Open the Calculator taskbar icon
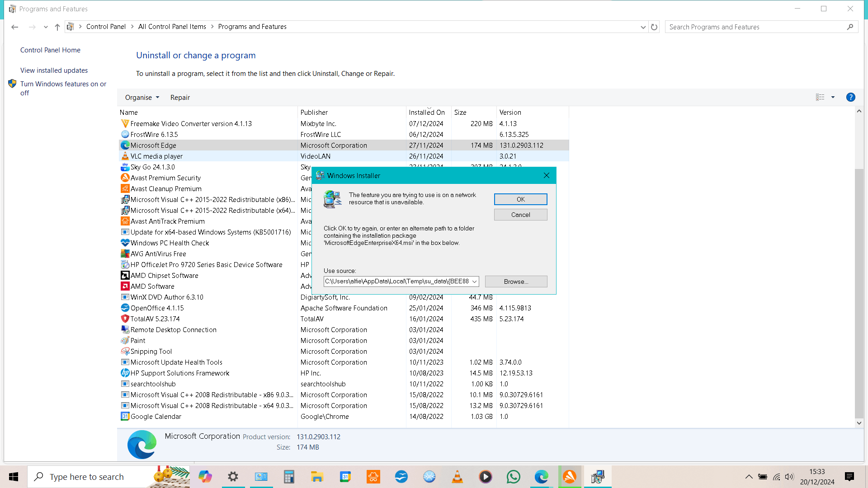Viewport: 868px width, 488px height. (289, 477)
